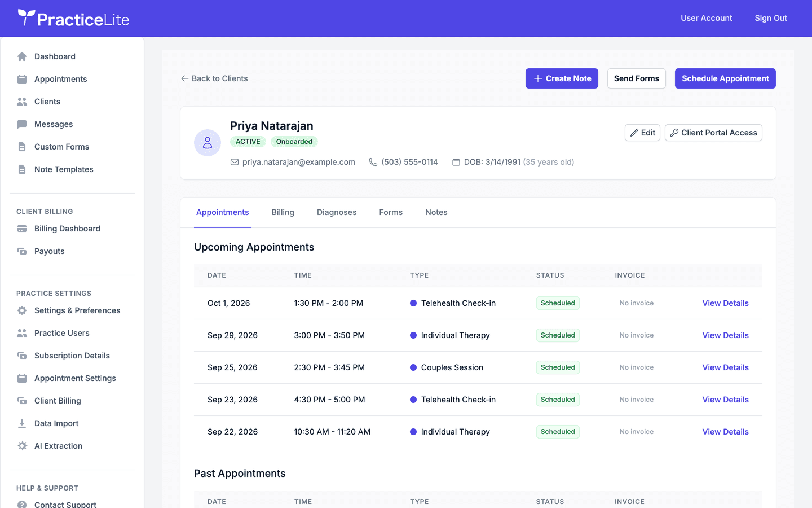Screen dimensions: 812x508
Task: Click the Clients people icon in sidebar
Action: pyautogui.click(x=22, y=102)
